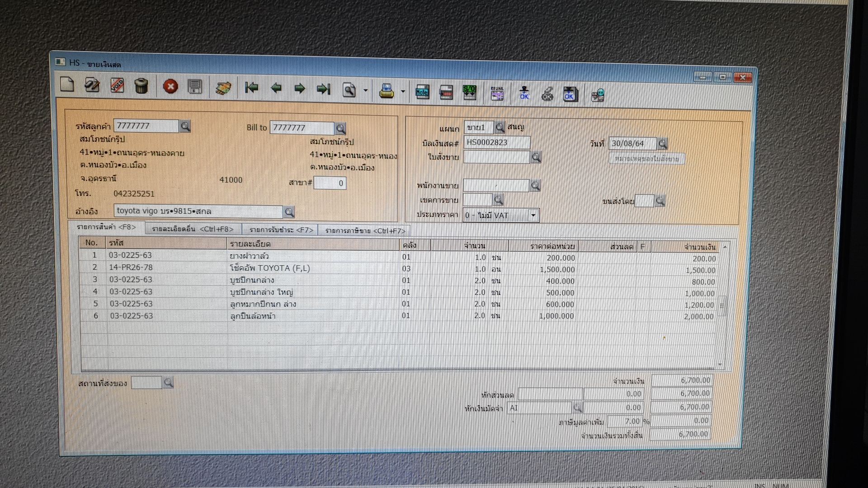Viewport: 868px width, 488px height.
Task: Open delivery location (สถานที่ส่งของ) lookup magnifier
Action: (x=168, y=383)
